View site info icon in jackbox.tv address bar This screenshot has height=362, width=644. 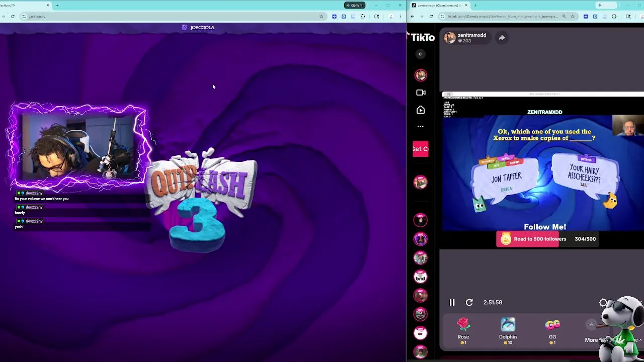pyautogui.click(x=24, y=17)
